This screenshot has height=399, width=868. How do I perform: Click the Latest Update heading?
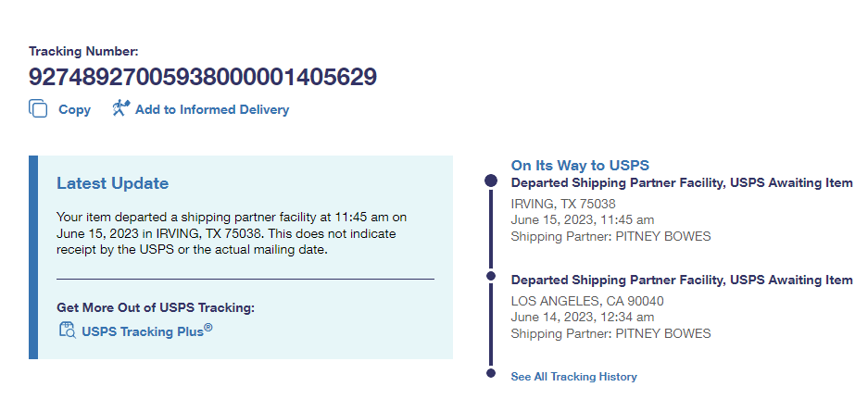(112, 183)
